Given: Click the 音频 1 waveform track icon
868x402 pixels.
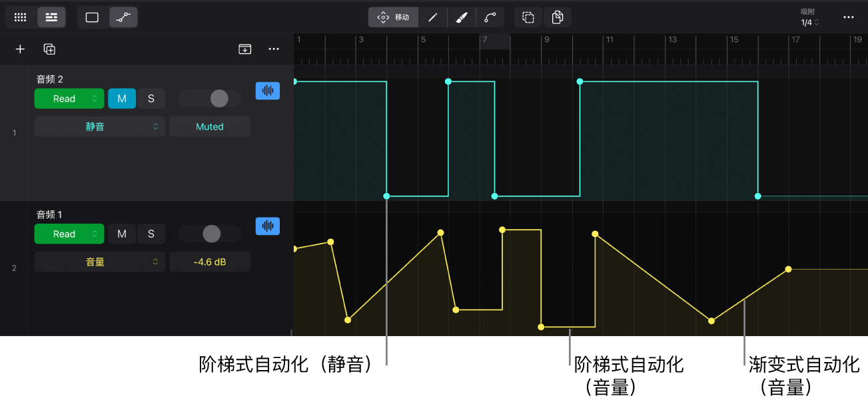Looking at the screenshot, I should pos(268,226).
